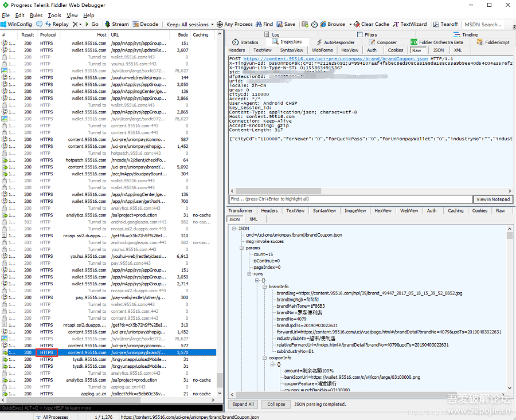
Task: Click Any Process target picker
Action: (234, 24)
